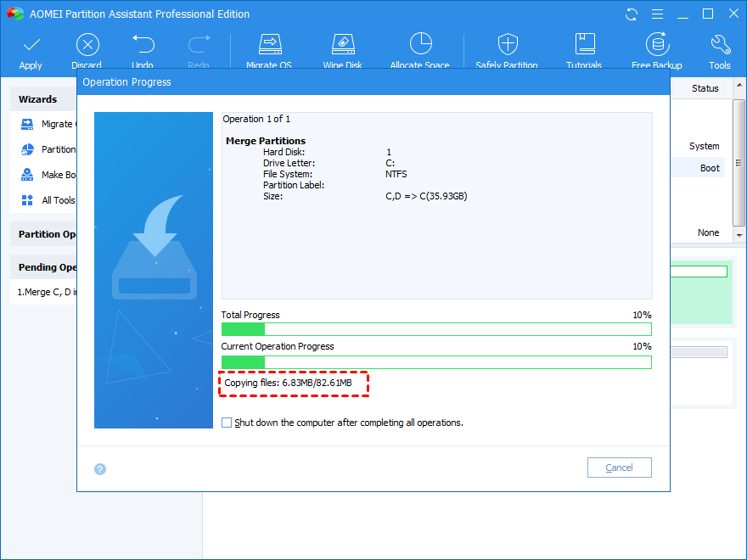747x560 pixels.
Task: Select pending operation Merge C, D
Action: pyautogui.click(x=47, y=292)
